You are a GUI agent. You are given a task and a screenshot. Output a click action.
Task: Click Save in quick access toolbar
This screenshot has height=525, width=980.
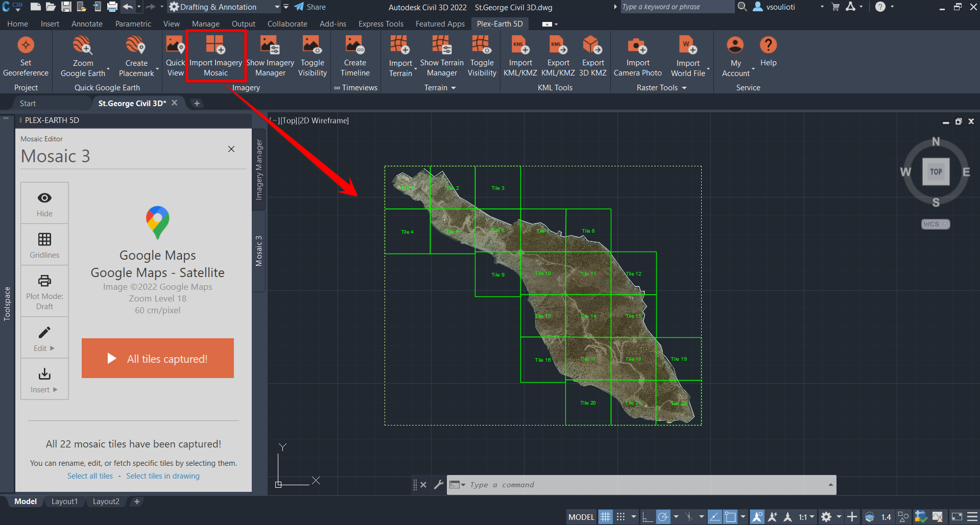pos(66,7)
